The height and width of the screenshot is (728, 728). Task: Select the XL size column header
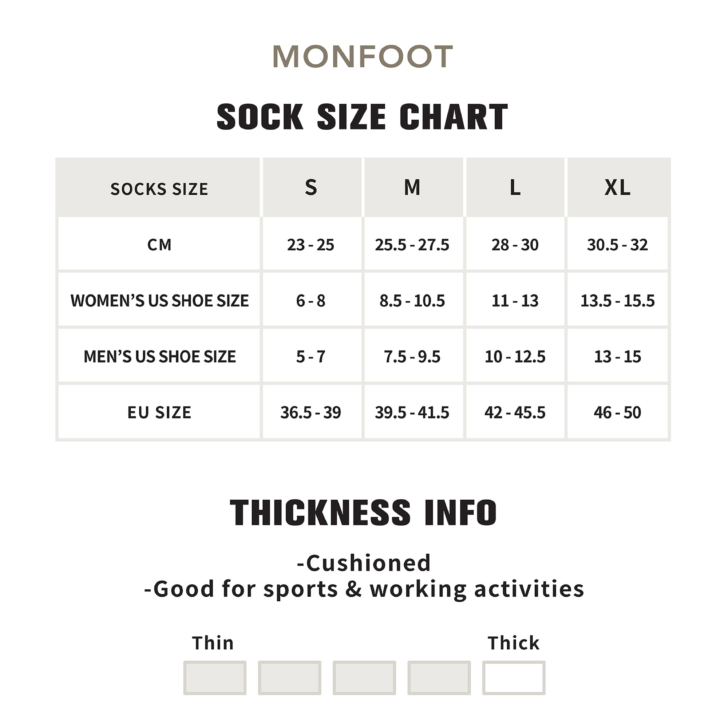point(617,187)
